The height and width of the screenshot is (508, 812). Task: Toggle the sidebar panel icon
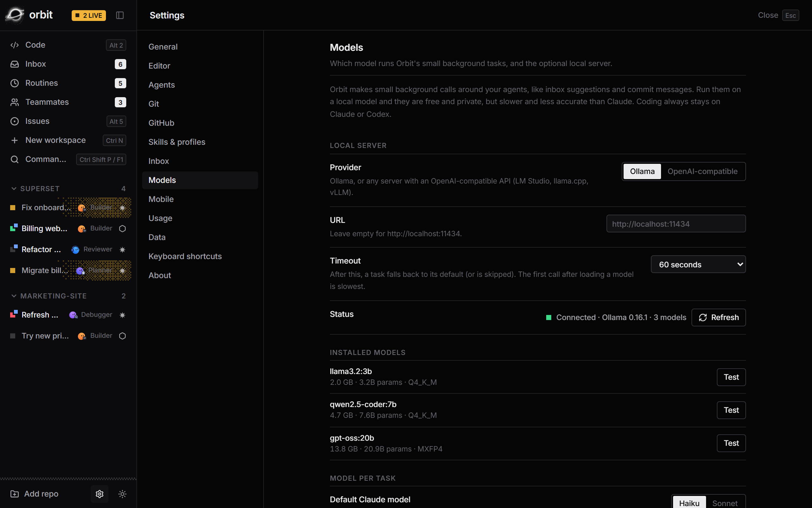[x=120, y=15]
